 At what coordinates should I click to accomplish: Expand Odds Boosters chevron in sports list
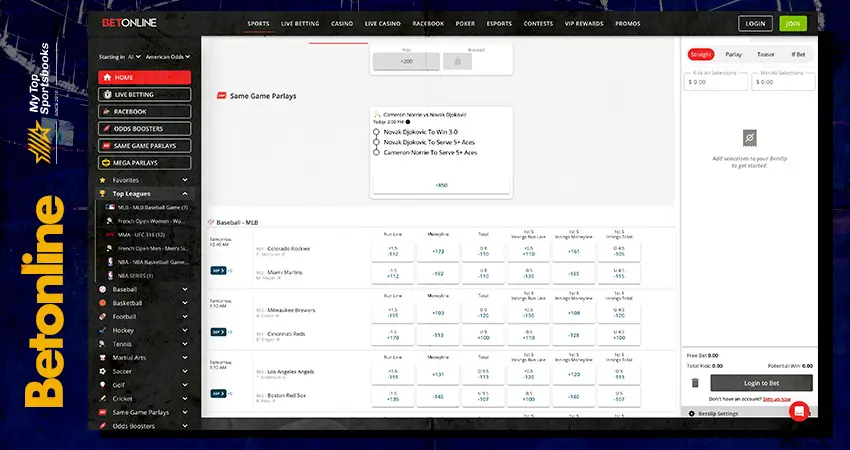(x=185, y=426)
